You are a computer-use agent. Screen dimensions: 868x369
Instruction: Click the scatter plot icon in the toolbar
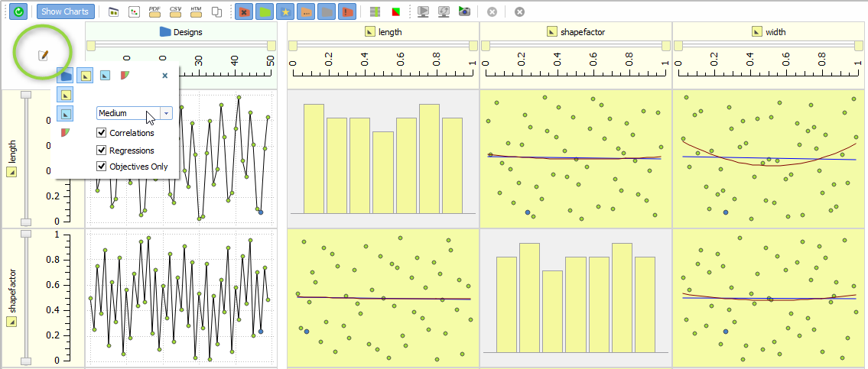click(x=133, y=11)
